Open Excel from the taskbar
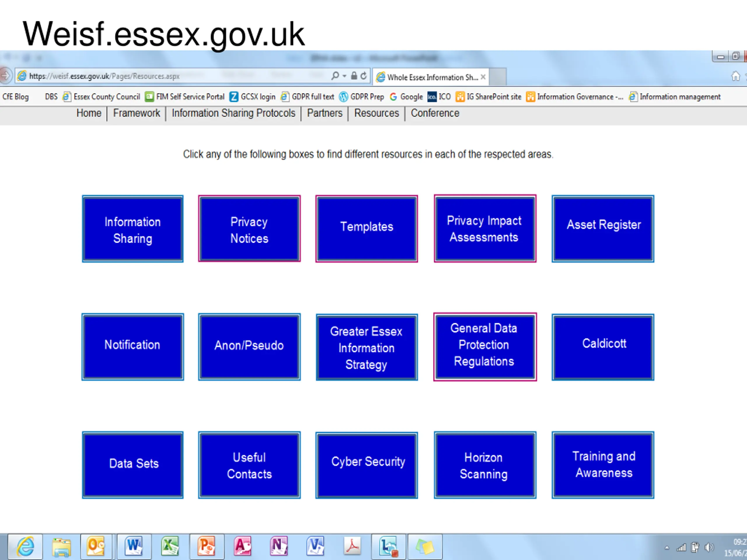 point(170,546)
